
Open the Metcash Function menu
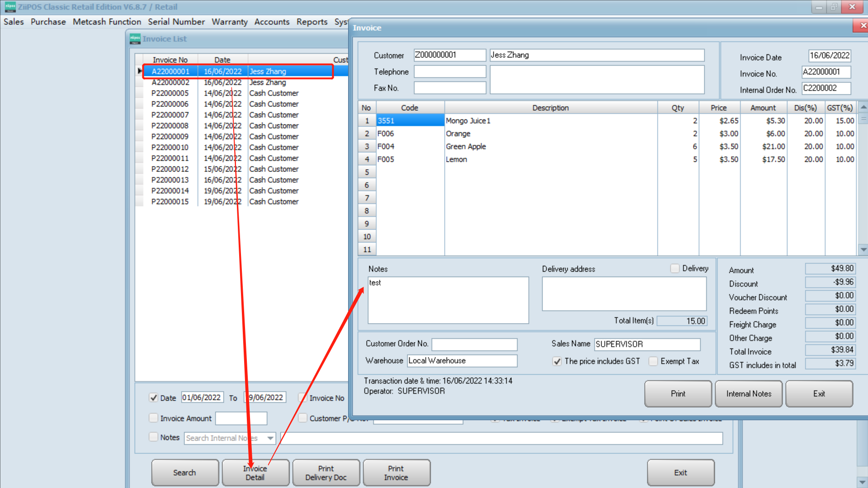[x=107, y=22]
